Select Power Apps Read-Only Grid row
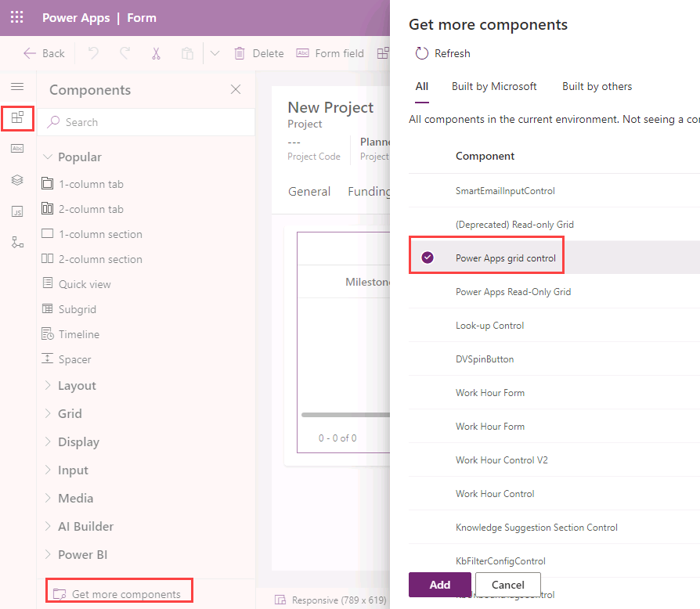Viewport: 700px width, 609px height. (554, 291)
